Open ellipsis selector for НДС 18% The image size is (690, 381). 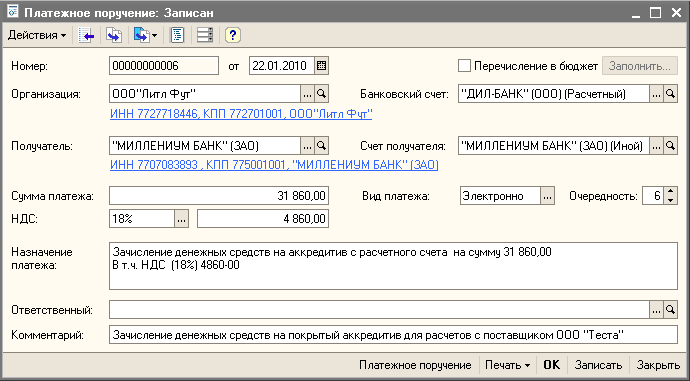(181, 219)
